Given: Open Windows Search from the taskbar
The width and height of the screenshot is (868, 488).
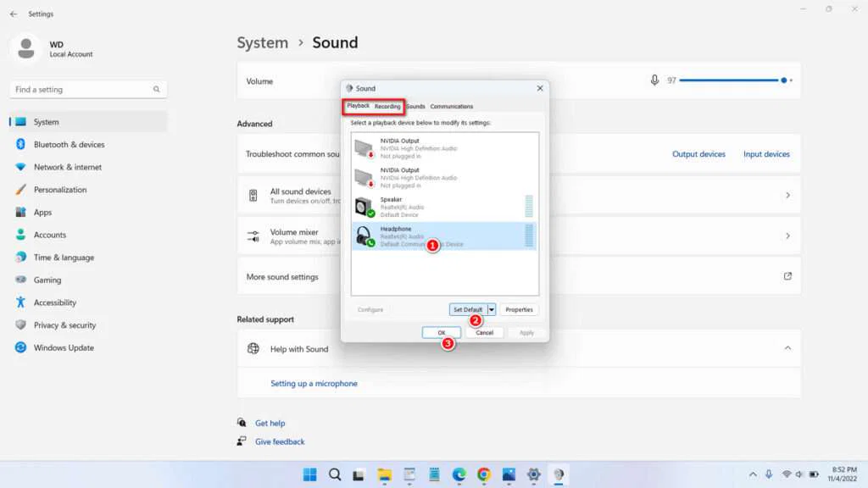Looking at the screenshot, I should click(334, 474).
